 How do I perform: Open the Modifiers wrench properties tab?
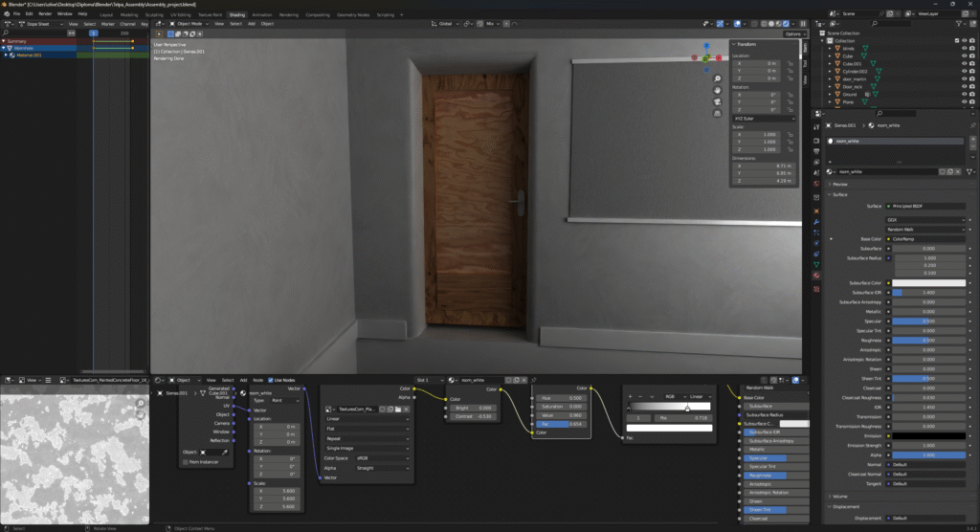[816, 222]
